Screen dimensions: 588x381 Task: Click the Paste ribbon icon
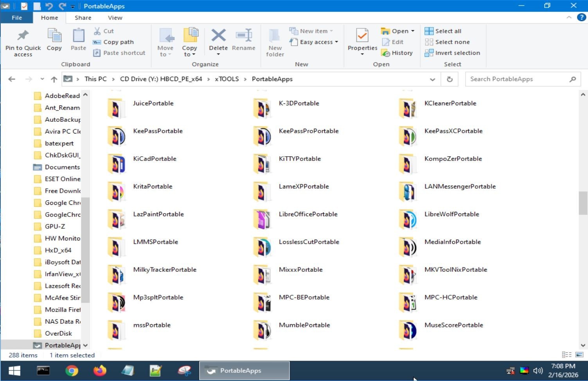[x=78, y=36]
